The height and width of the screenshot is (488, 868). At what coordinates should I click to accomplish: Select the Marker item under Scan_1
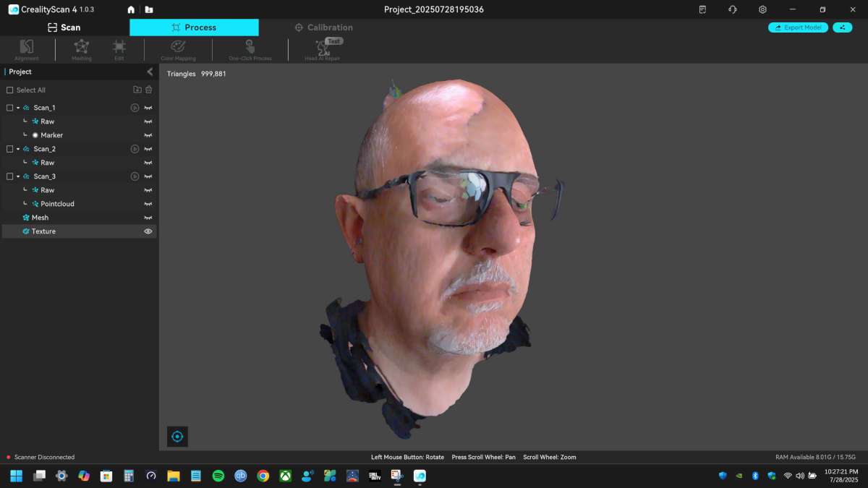pyautogui.click(x=79, y=135)
